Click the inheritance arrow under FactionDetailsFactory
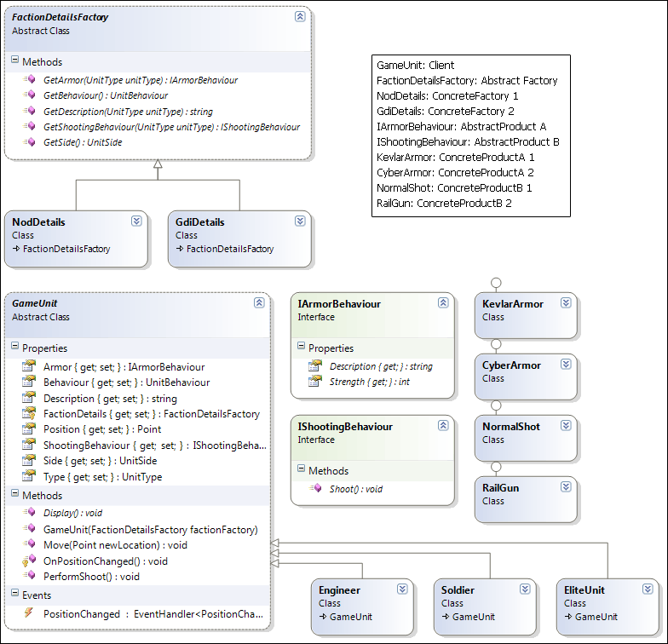Viewport: 668px width, 644px height. tap(158, 164)
